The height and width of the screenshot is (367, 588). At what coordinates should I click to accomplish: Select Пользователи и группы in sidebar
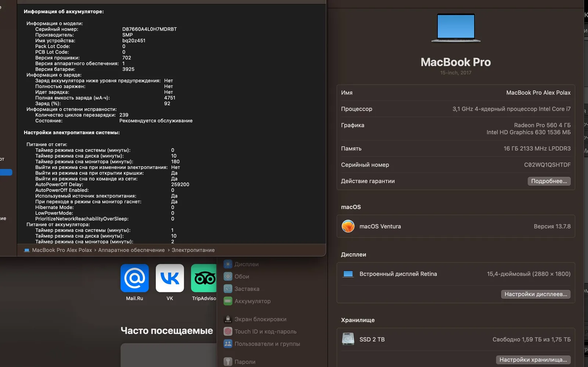[267, 344]
